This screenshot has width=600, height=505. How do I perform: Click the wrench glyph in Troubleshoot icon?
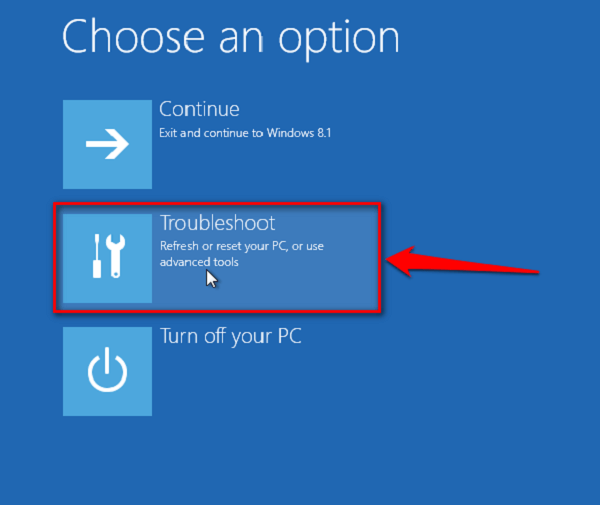(x=116, y=256)
